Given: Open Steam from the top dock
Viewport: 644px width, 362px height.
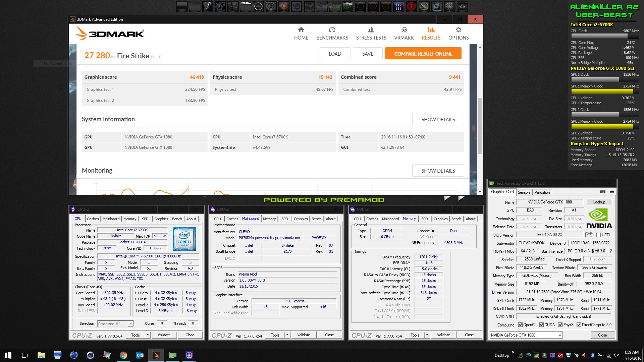Looking at the screenshot, I should [x=309, y=6].
